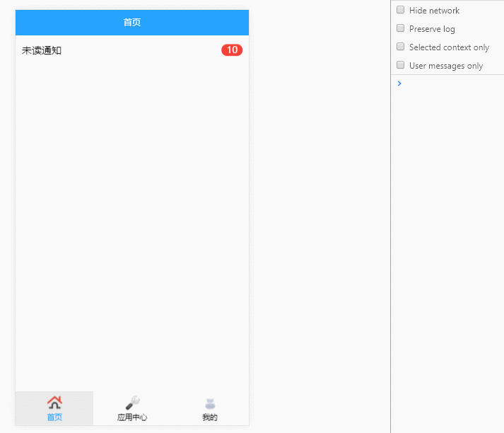Image resolution: width=504 pixels, height=433 pixels.
Task: Click the red home house icon
Action: pyautogui.click(x=54, y=403)
